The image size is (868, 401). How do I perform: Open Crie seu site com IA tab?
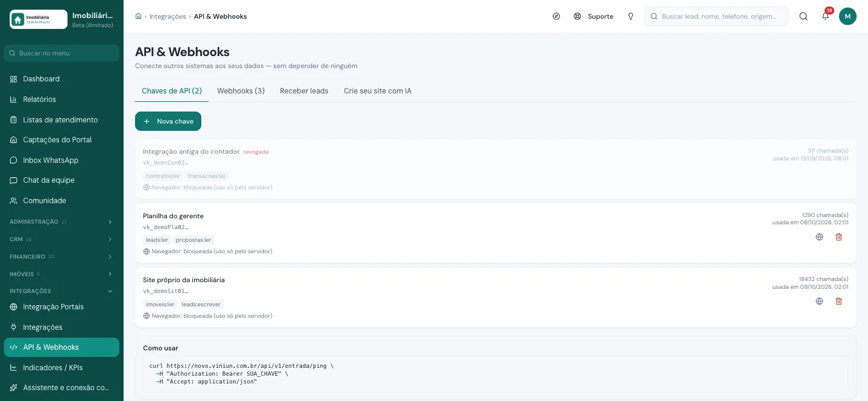tap(377, 91)
